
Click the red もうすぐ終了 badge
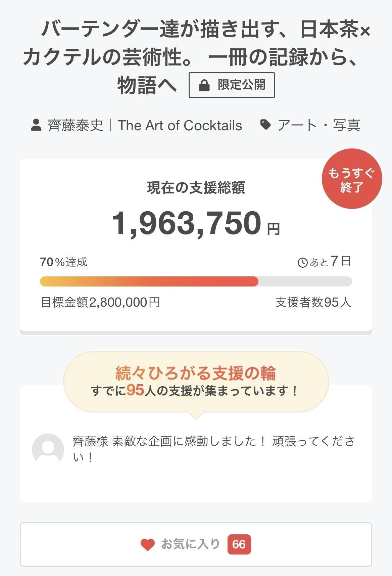click(x=351, y=179)
